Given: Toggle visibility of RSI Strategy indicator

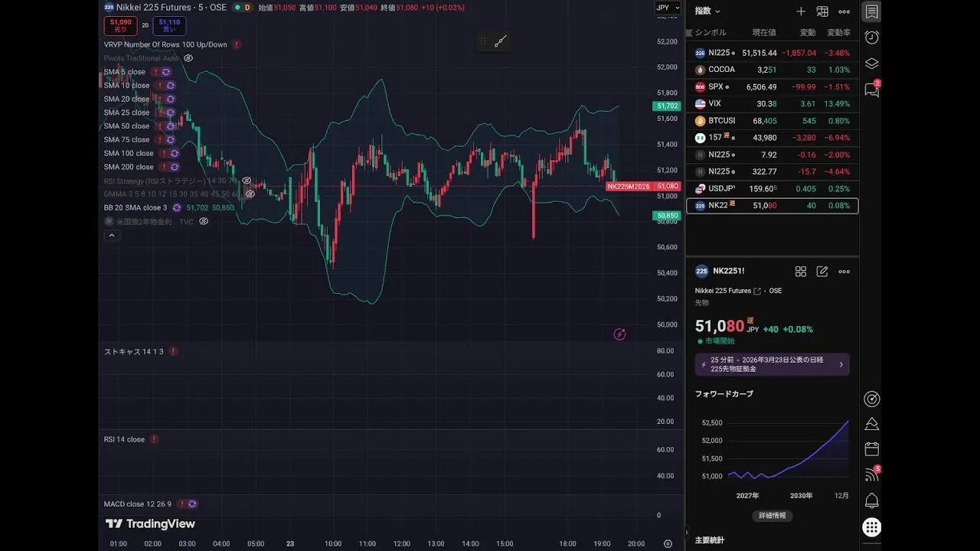Looking at the screenshot, I should (247, 181).
